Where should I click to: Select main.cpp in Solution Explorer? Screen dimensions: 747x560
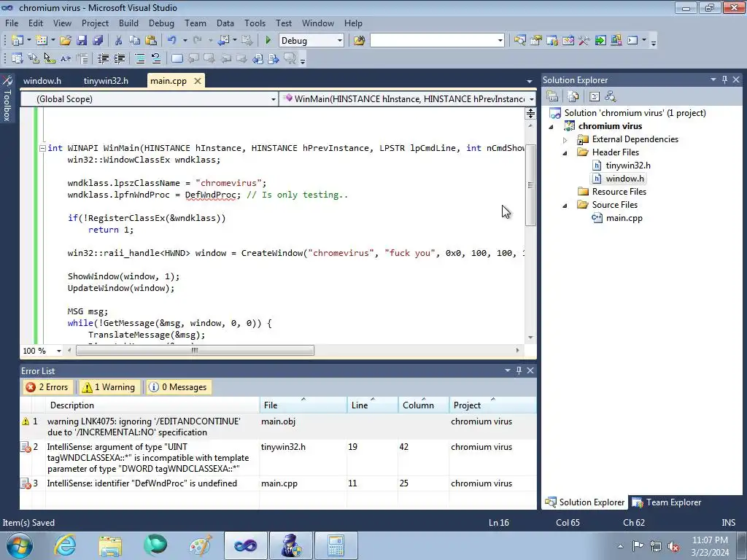[624, 218]
